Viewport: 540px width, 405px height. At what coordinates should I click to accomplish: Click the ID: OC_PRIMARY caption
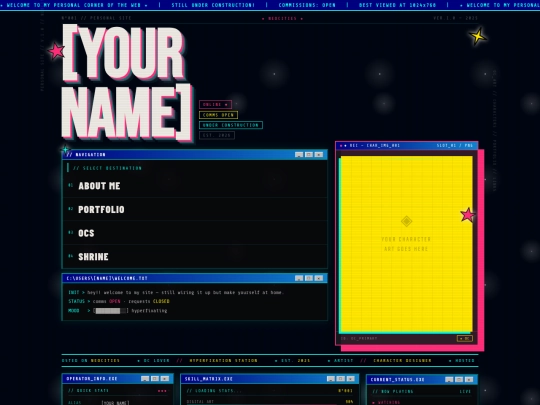(x=359, y=339)
